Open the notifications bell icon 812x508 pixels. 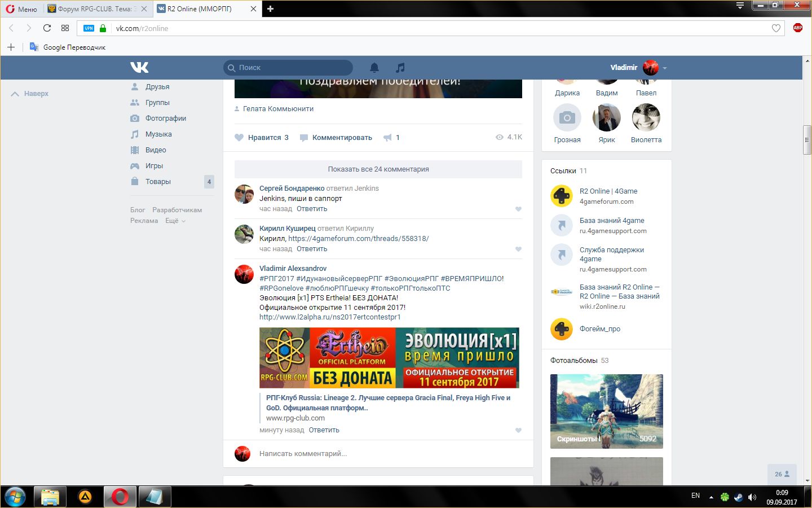point(374,68)
